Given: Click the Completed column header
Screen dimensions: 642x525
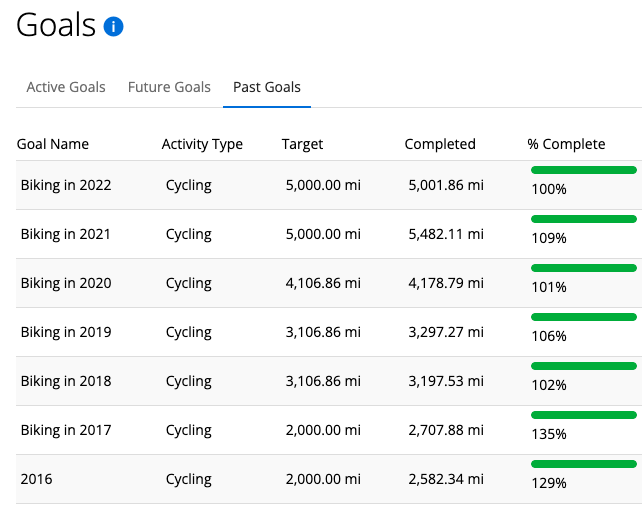Looking at the screenshot, I should 440,144.
